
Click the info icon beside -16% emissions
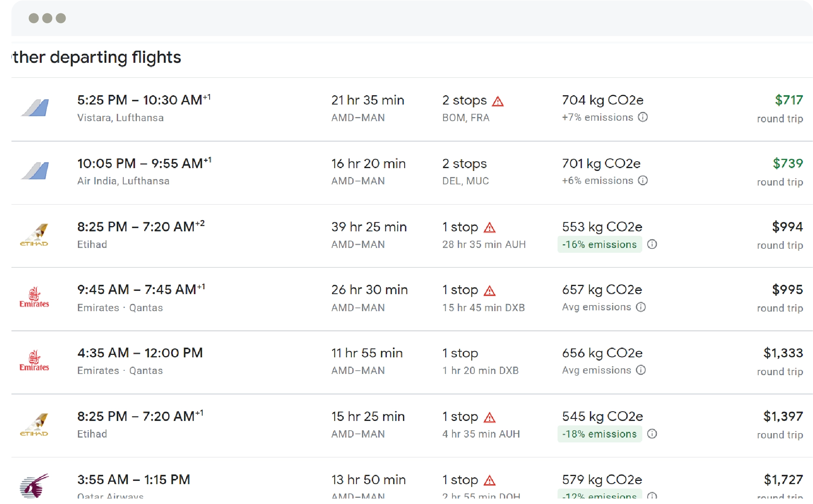(x=652, y=245)
